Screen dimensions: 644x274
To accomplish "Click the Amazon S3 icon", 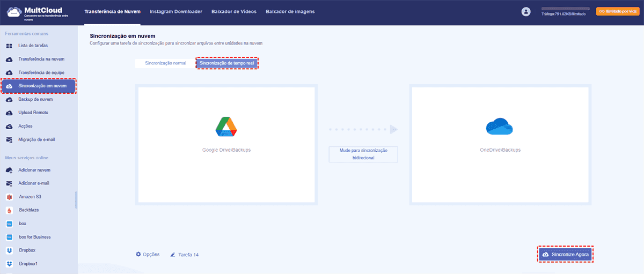I will 9,197.
